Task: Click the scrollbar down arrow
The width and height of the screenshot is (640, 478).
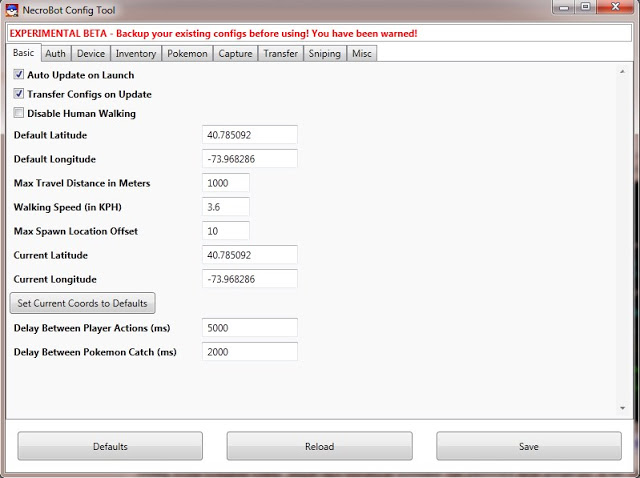Action: tap(622, 408)
